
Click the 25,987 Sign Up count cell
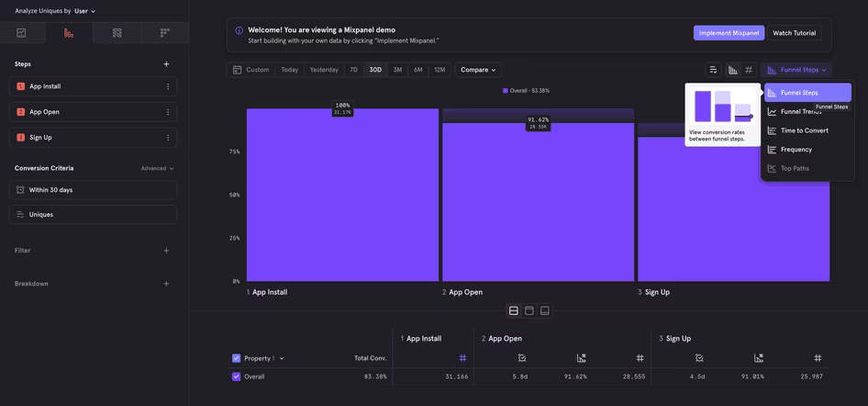tap(811, 377)
